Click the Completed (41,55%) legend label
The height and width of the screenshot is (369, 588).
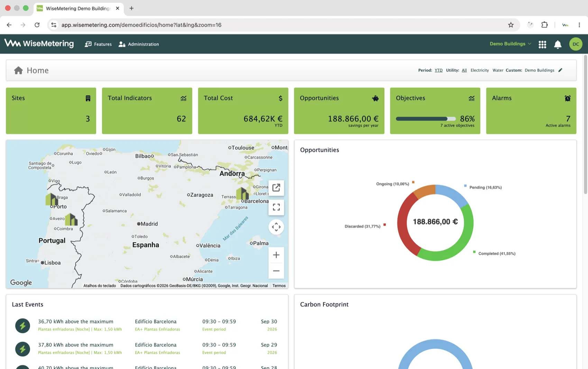[497, 253]
